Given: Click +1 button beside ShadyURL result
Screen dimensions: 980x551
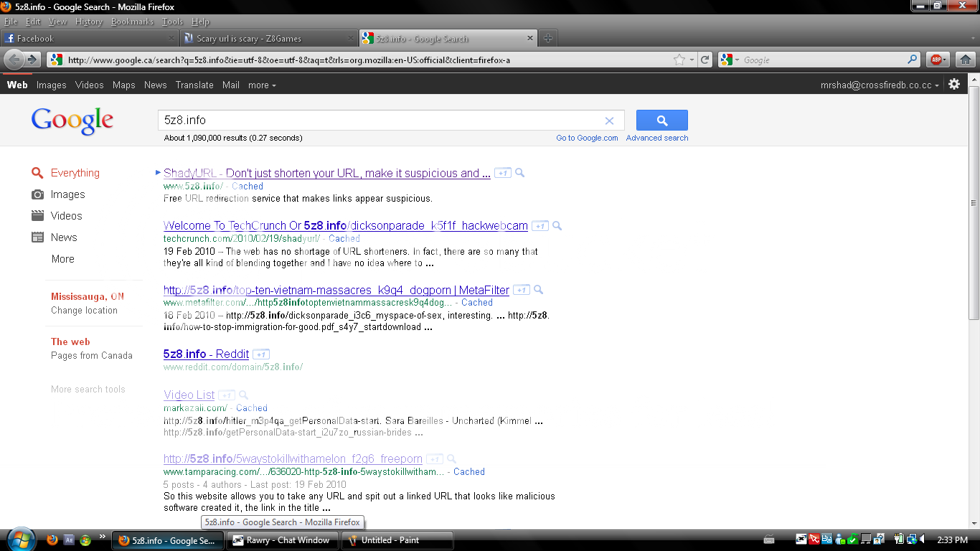Looking at the screenshot, I should (x=502, y=173).
